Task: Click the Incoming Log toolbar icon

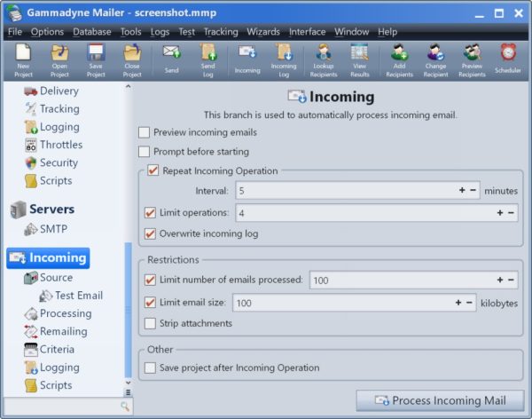Action: (284, 59)
